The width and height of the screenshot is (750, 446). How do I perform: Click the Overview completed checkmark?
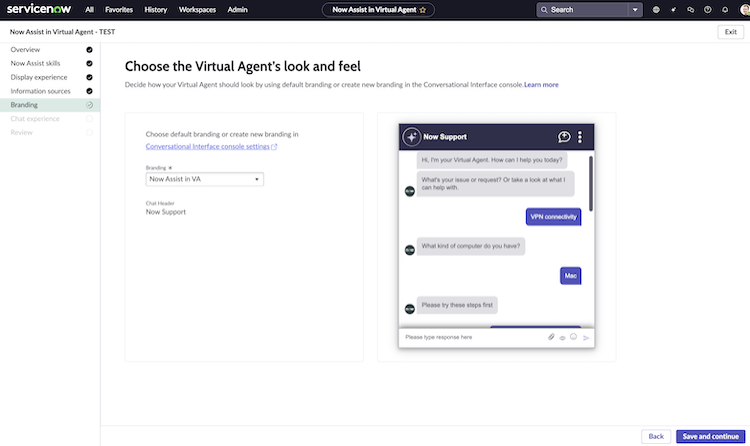[x=89, y=49]
